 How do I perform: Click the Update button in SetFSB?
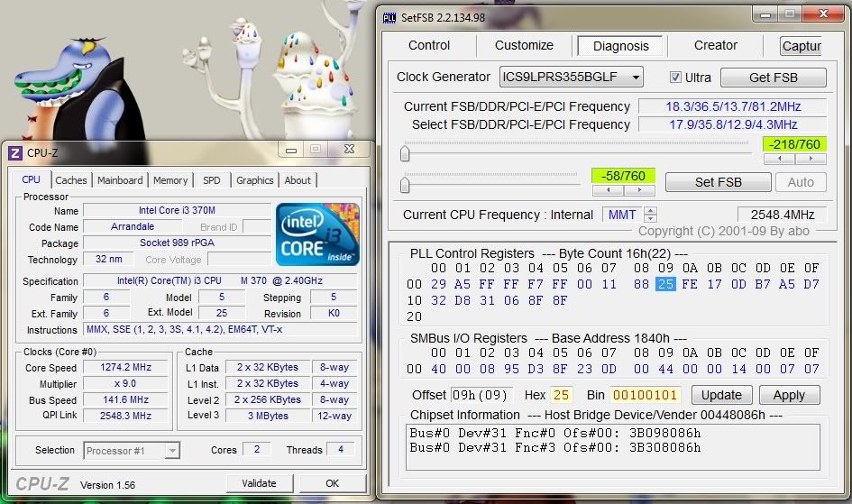coord(721,395)
